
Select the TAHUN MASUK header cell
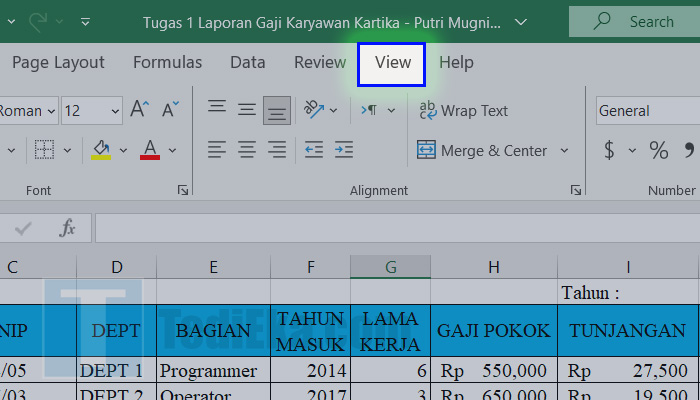pos(310,331)
